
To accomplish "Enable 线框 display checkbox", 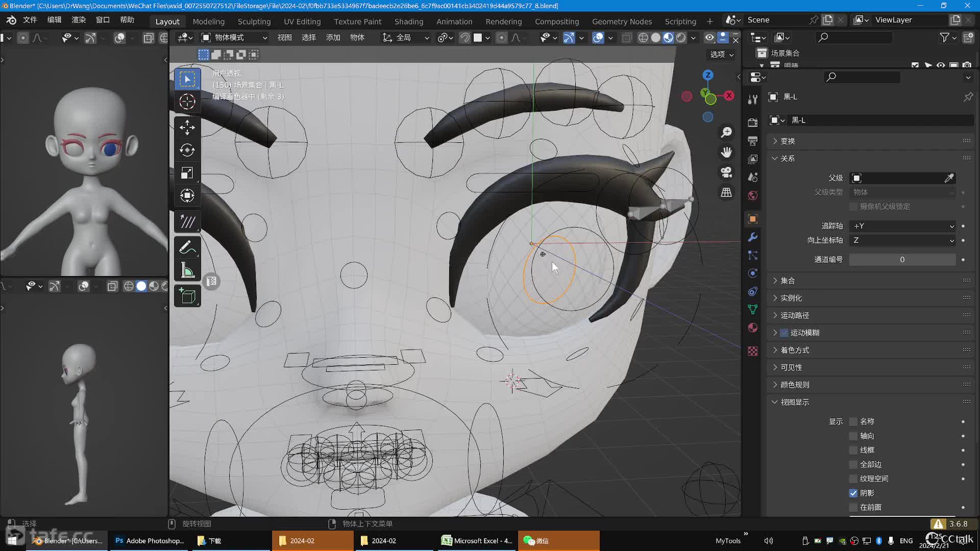I will click(853, 450).
